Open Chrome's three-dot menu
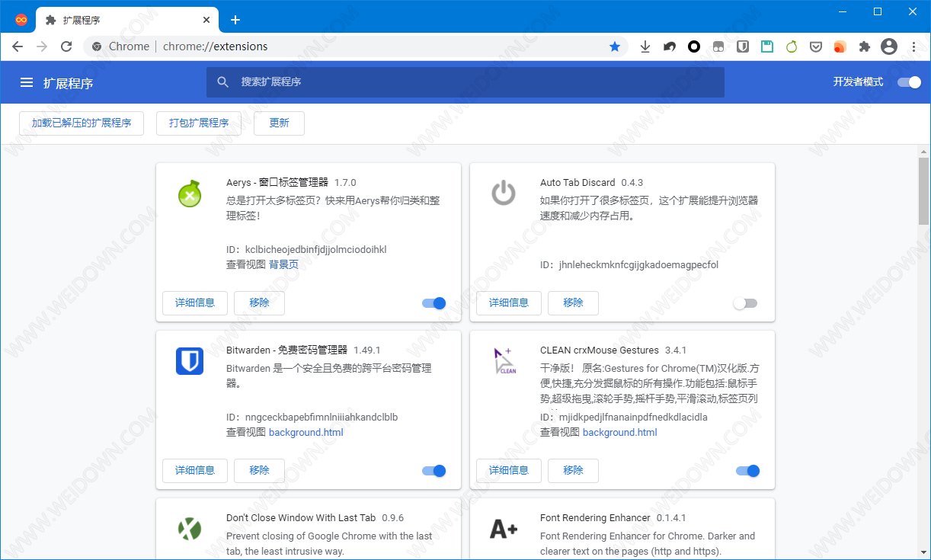The height and width of the screenshot is (560, 931). [x=914, y=46]
